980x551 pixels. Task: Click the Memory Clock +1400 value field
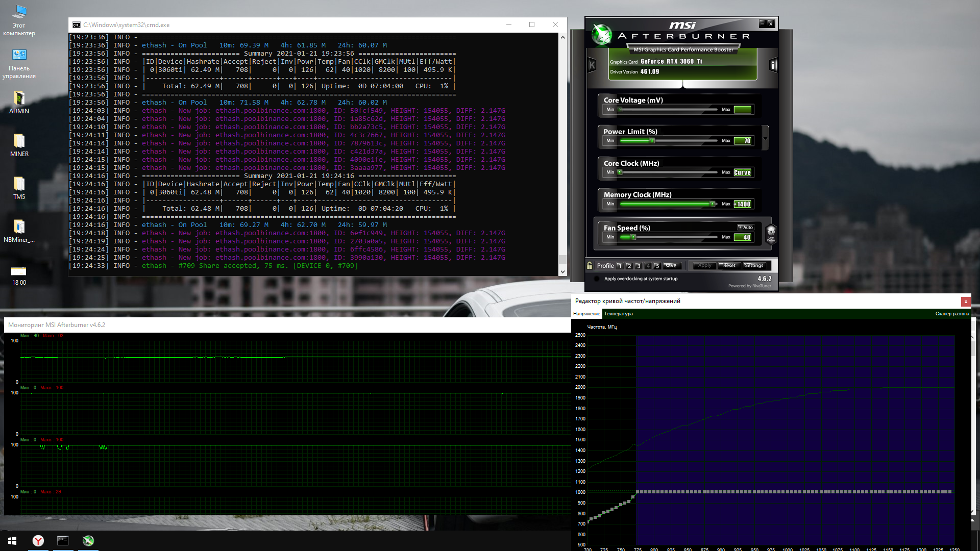pos(743,204)
